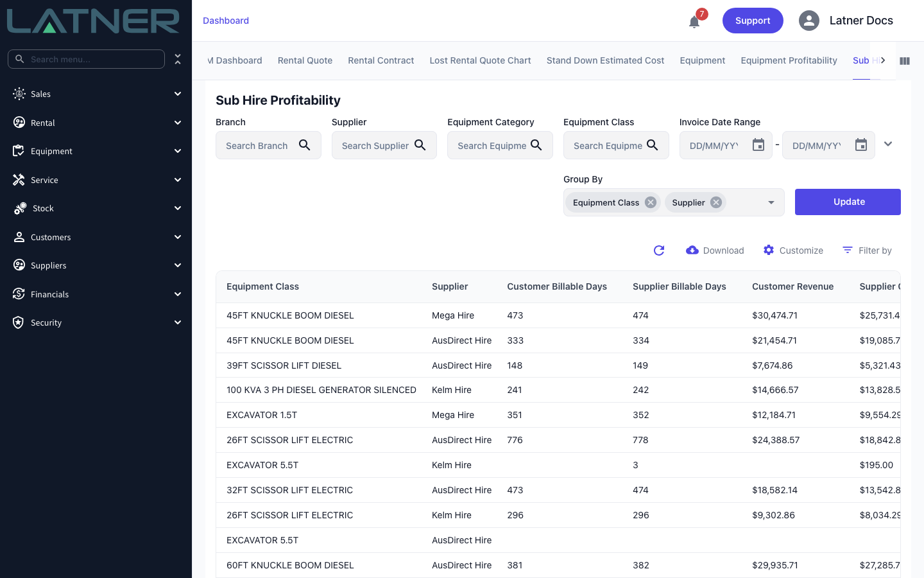Refresh the profitability table
Screen dimensions: 924x578
click(x=659, y=250)
